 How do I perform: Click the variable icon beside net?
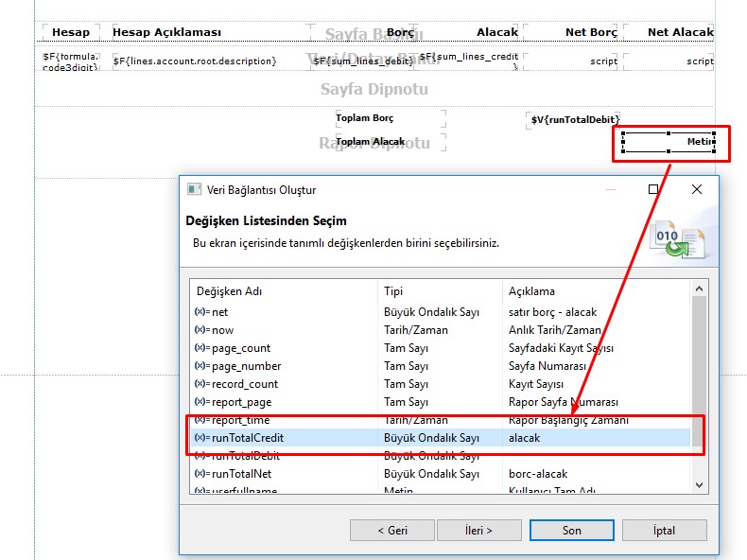[201, 312]
